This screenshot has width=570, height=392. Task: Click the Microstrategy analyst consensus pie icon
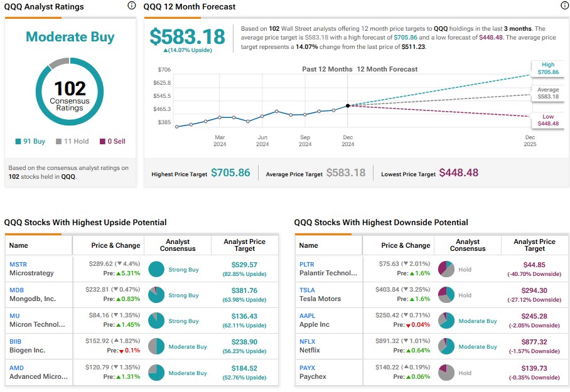coord(156,270)
